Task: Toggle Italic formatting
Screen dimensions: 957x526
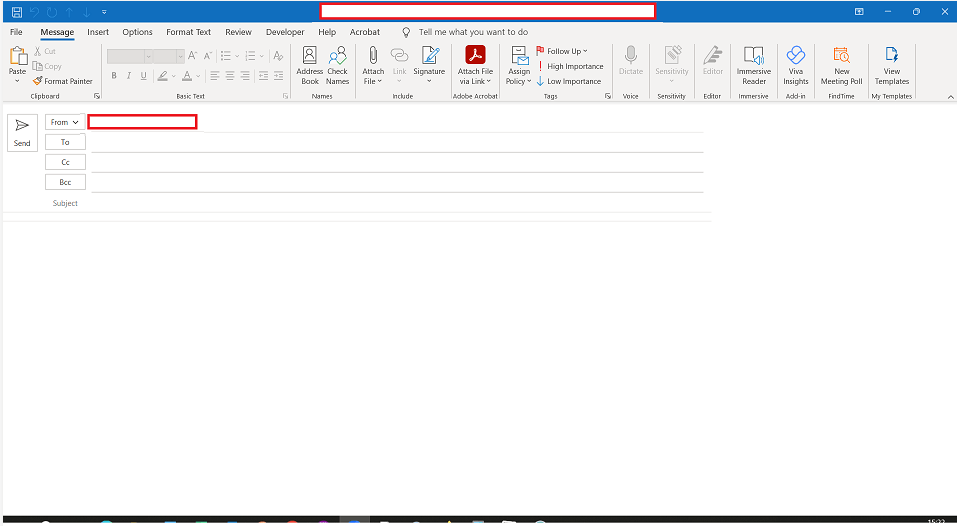Action: coord(129,76)
